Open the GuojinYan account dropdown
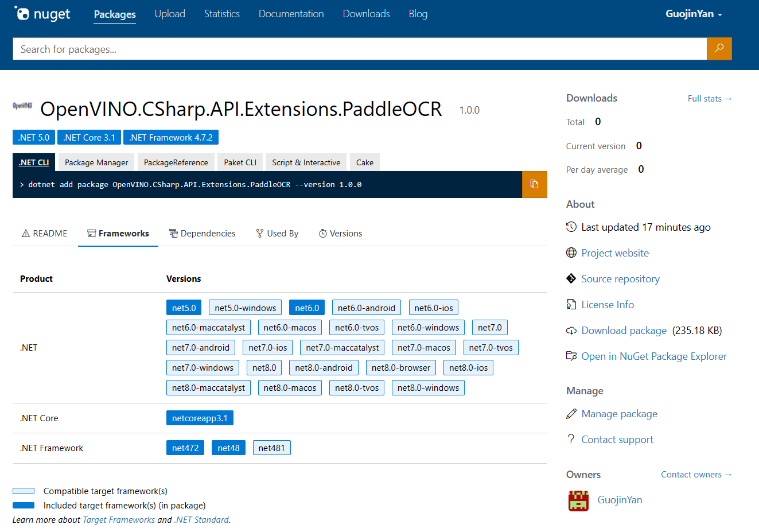 694,14
